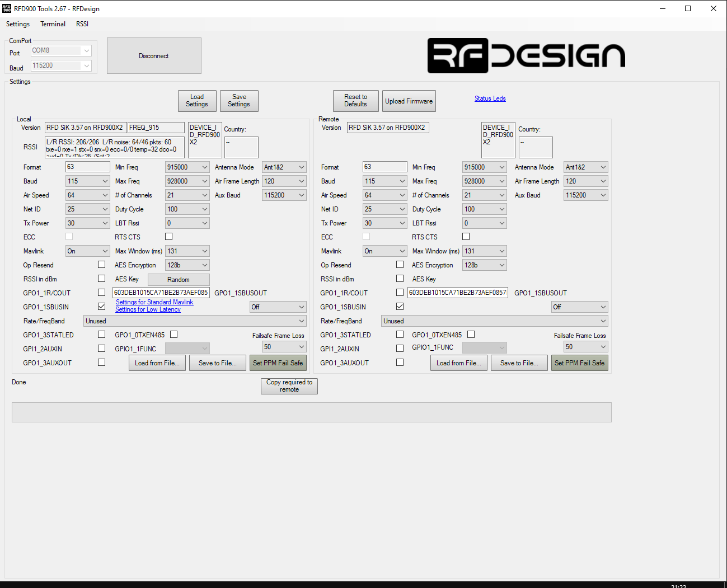Expand Local Max Freq dropdown
Viewport: 727px width, 588px height.
[187, 181]
